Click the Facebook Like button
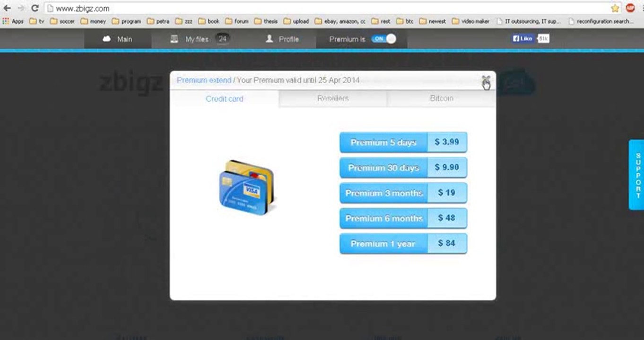 pos(522,39)
